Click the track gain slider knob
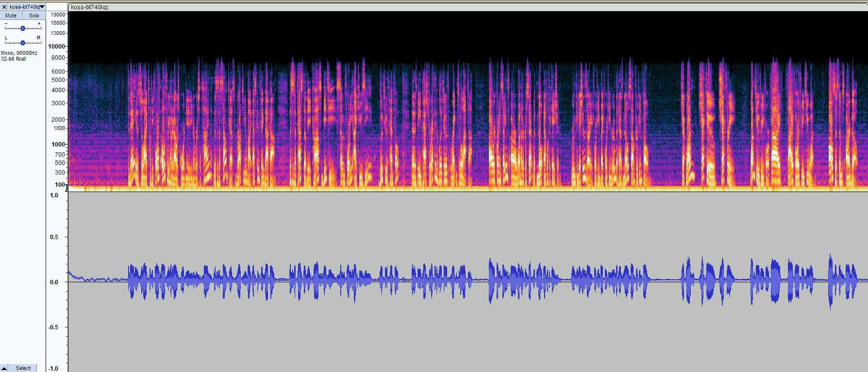Screen dimensions: 868x372 (x=23, y=29)
